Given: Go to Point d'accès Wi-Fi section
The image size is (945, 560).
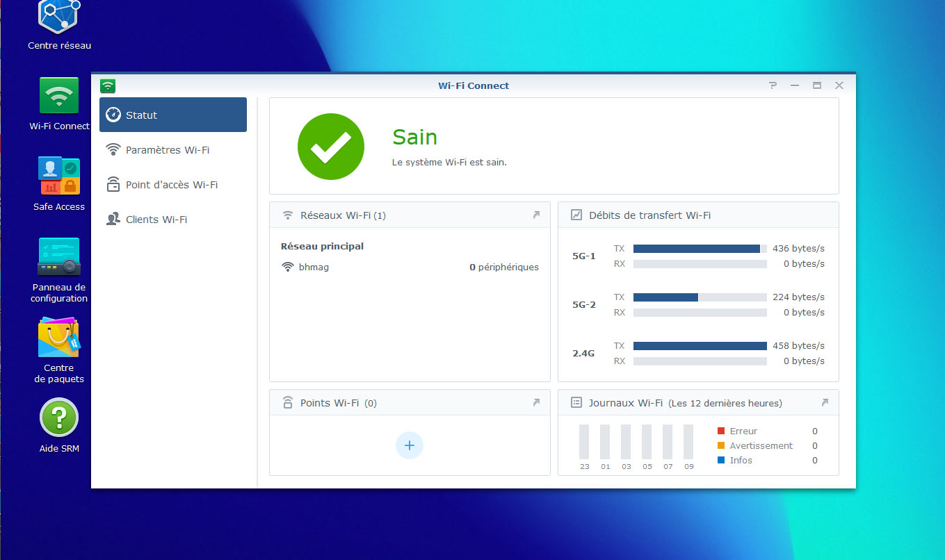Looking at the screenshot, I should (x=171, y=185).
